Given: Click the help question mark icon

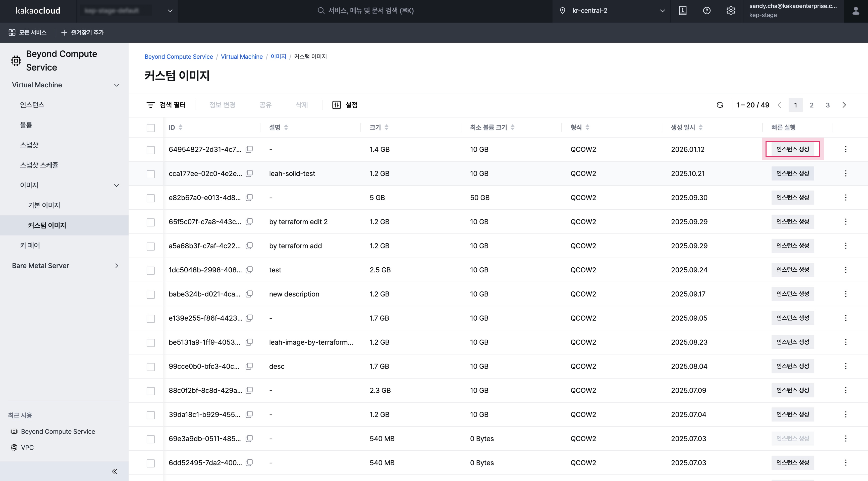Looking at the screenshot, I should pyautogui.click(x=707, y=11).
